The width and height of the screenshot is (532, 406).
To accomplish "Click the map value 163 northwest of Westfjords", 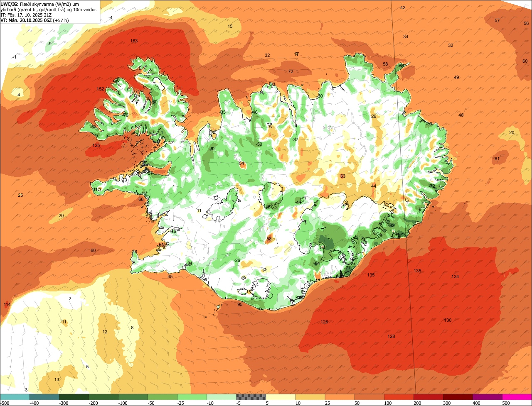I will (134, 41).
